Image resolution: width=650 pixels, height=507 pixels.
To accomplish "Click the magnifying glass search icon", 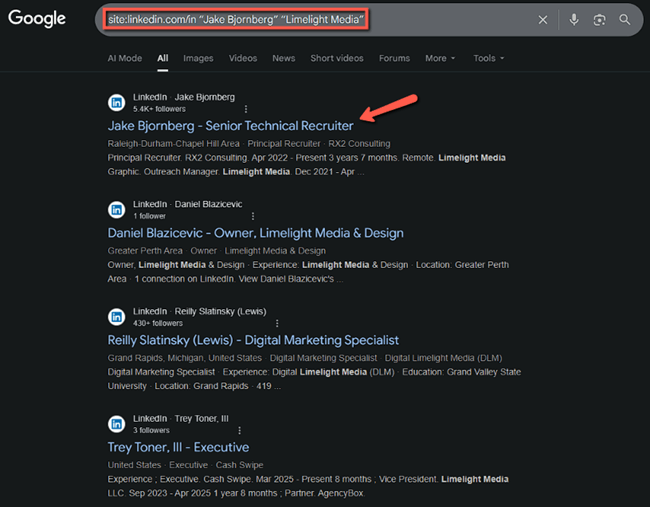I will (625, 20).
